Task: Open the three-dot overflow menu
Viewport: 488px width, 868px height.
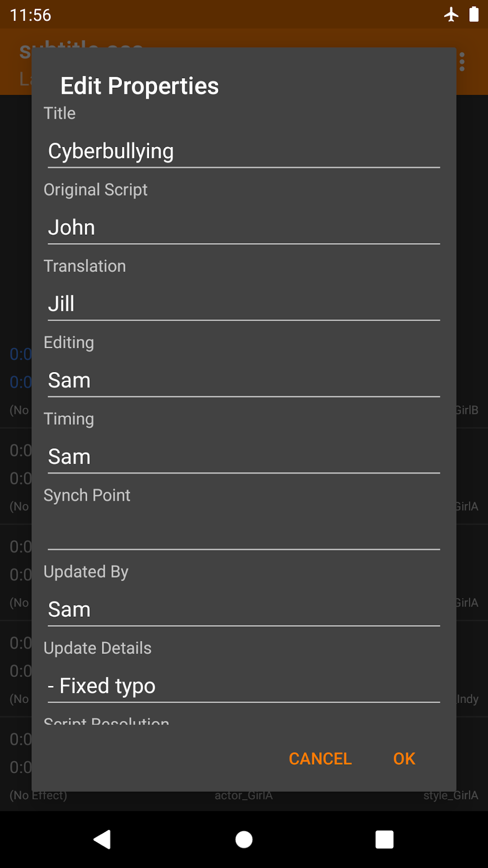Action: [x=462, y=62]
